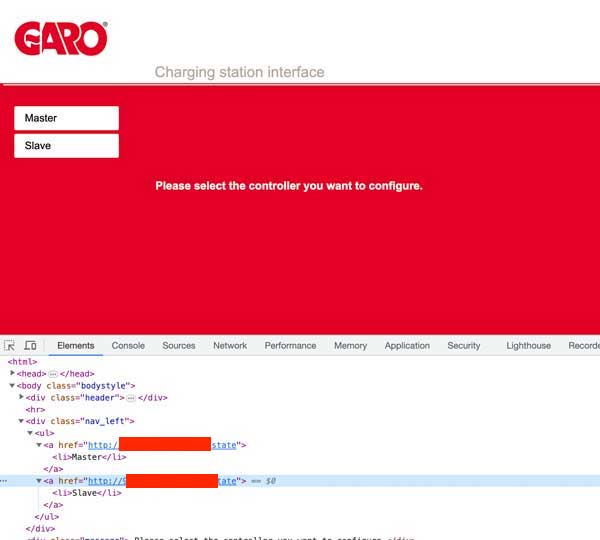Toggle the device toolbar icon
The height and width of the screenshot is (540, 600).
[30, 346]
